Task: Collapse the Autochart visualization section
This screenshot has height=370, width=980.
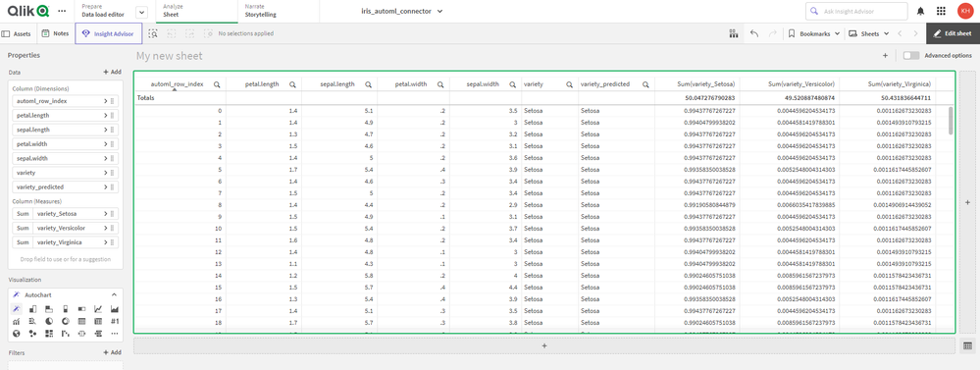Action: (x=115, y=294)
